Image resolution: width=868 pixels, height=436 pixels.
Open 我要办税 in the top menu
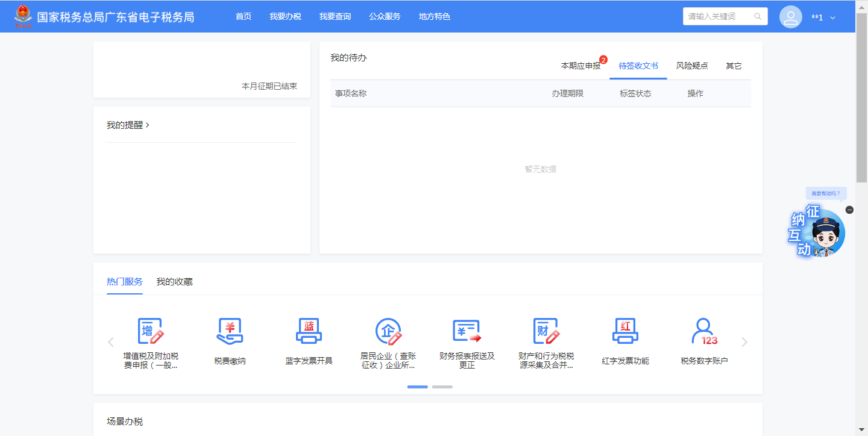coord(285,17)
